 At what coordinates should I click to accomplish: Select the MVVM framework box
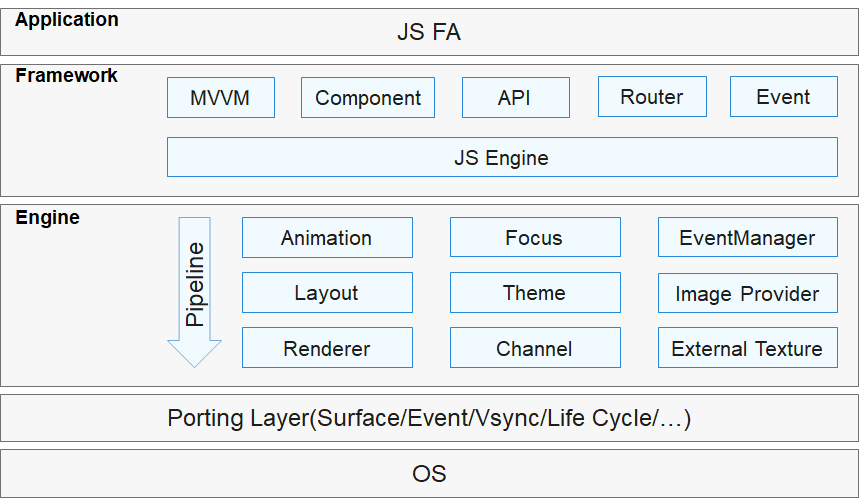click(220, 97)
